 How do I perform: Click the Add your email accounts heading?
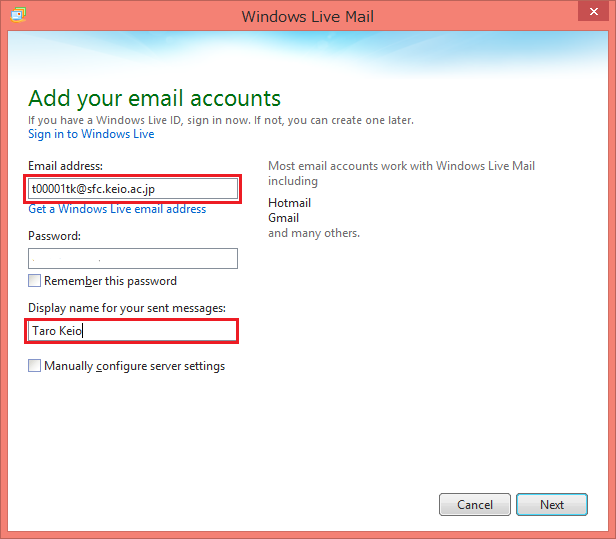pos(154,98)
